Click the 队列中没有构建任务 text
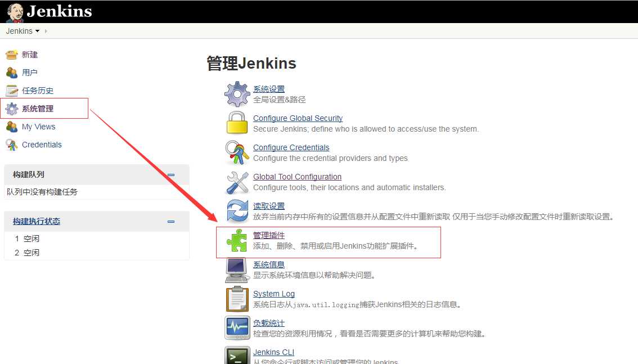 pyautogui.click(x=42, y=191)
